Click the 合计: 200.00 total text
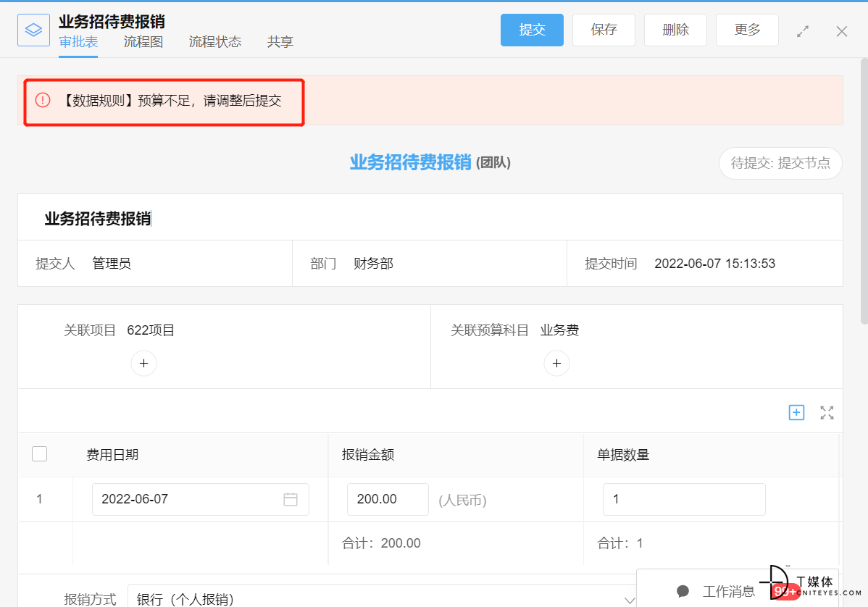868x607 pixels. (381, 543)
